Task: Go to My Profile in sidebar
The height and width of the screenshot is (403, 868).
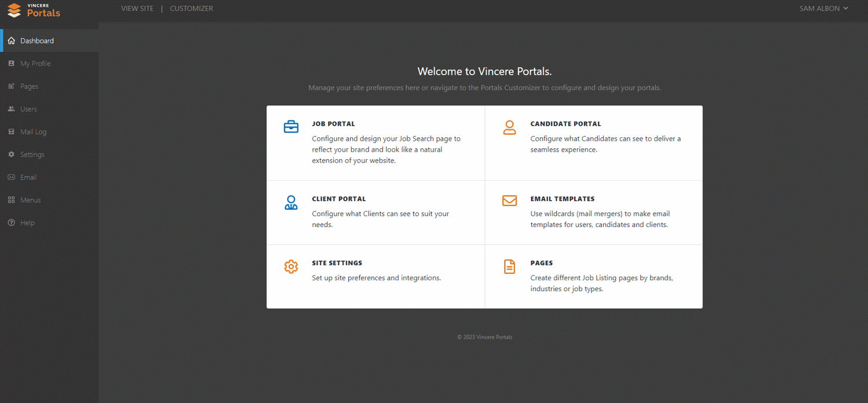Action: (49, 63)
